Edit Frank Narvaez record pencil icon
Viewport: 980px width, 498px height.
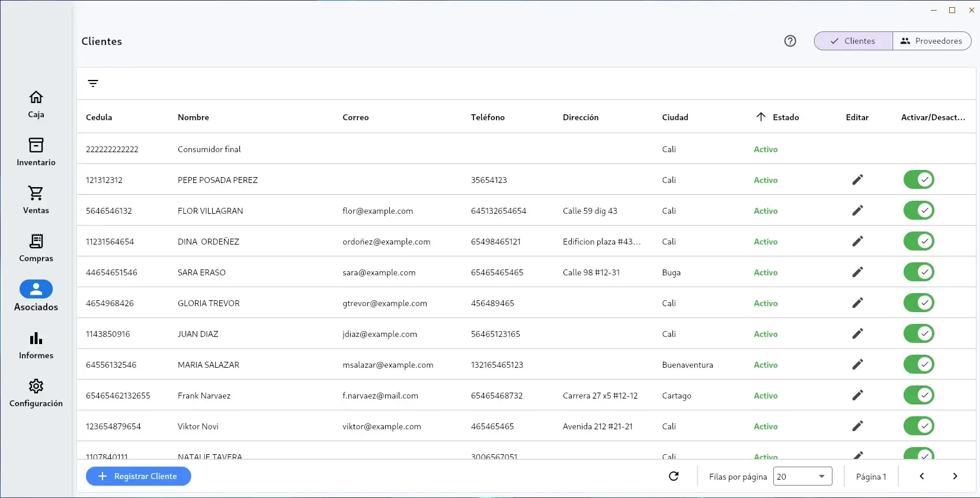pyautogui.click(x=857, y=395)
